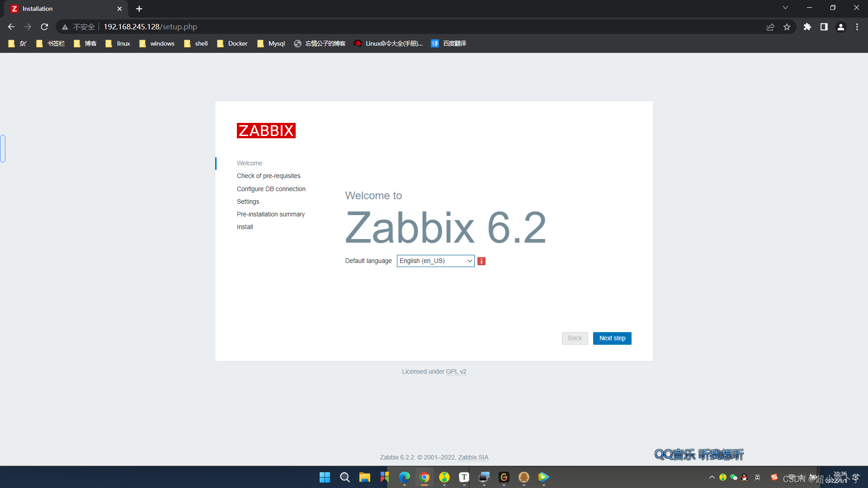Open QQ penguin tray icon
Image resolution: width=868 pixels, height=488 pixels.
pyautogui.click(x=745, y=477)
